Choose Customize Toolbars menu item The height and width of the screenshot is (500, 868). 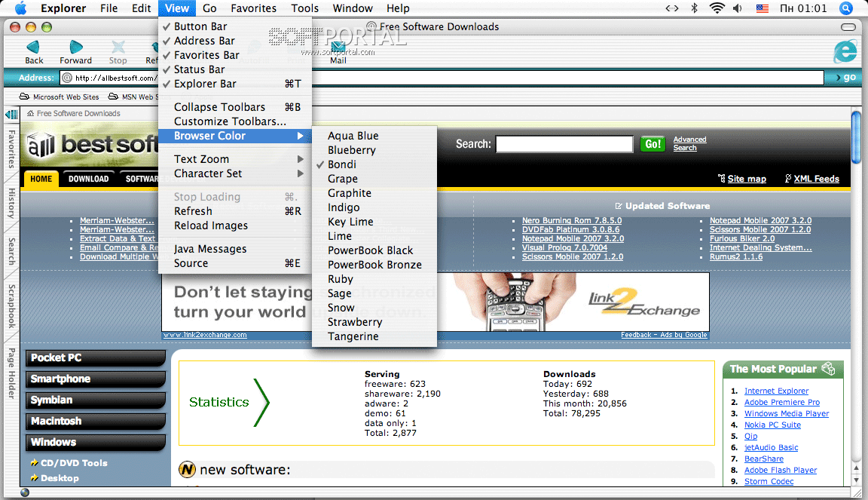pos(235,121)
